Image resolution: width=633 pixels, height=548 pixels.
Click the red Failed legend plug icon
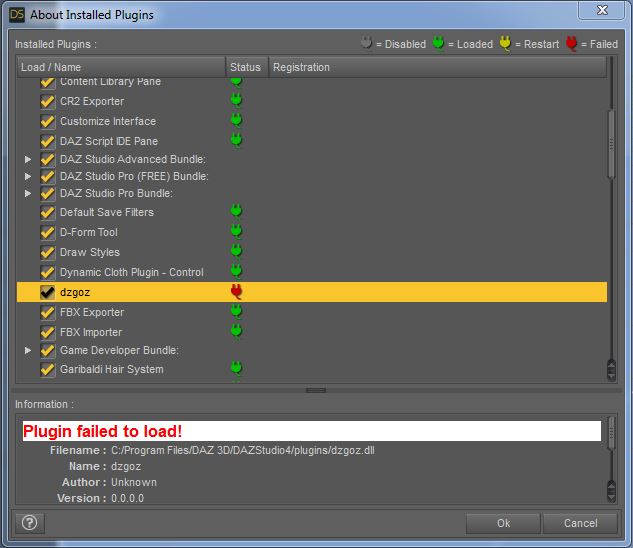click(571, 43)
